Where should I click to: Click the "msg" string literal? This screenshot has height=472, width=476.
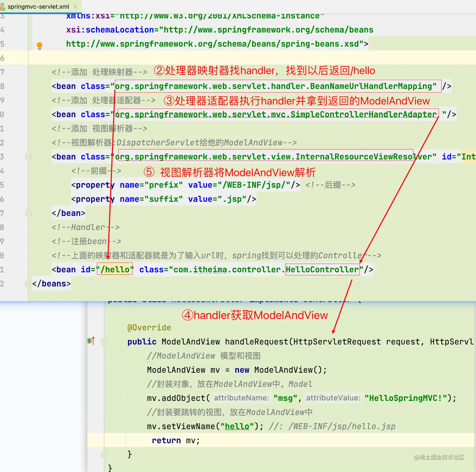(x=286, y=398)
